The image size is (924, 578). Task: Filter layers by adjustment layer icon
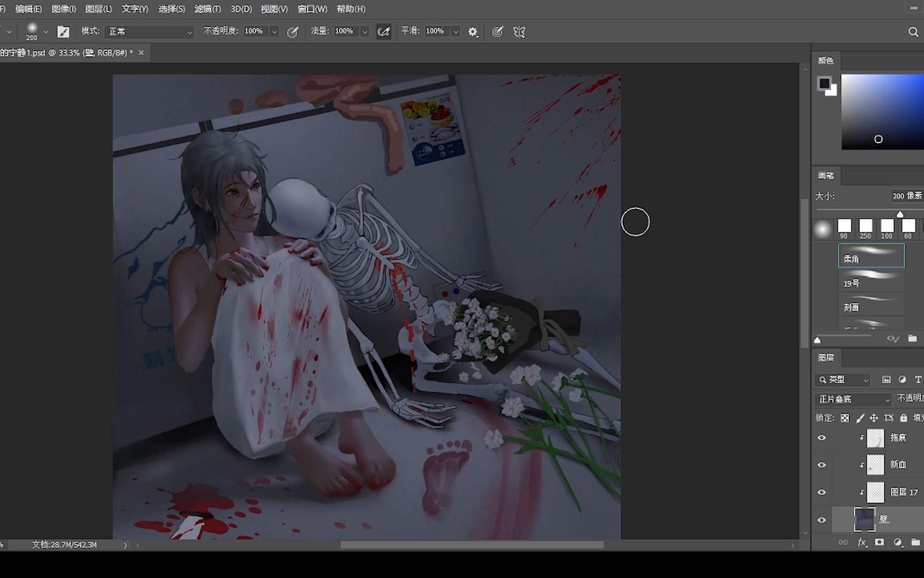tap(902, 379)
